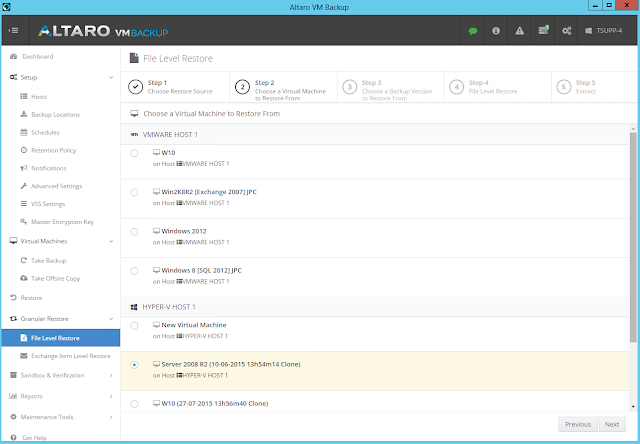640x444 pixels.
Task: Click the Take Offsite Copy cloud icon
Action: tap(24, 278)
